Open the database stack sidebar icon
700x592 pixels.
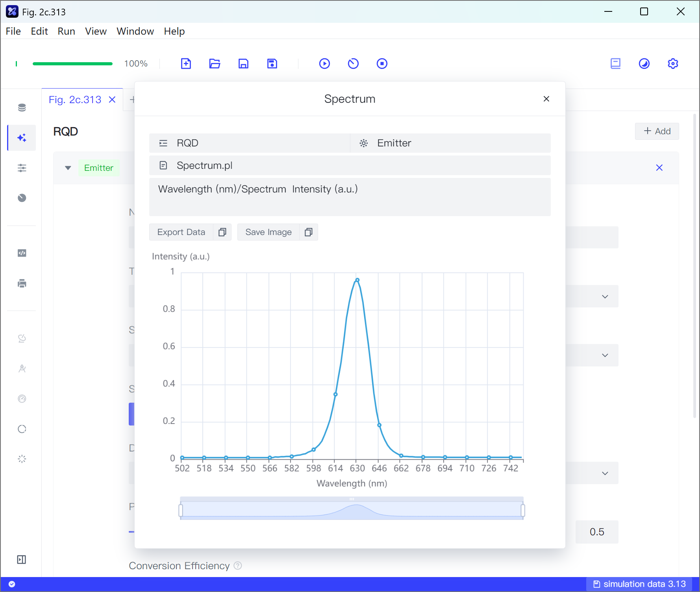click(x=22, y=107)
